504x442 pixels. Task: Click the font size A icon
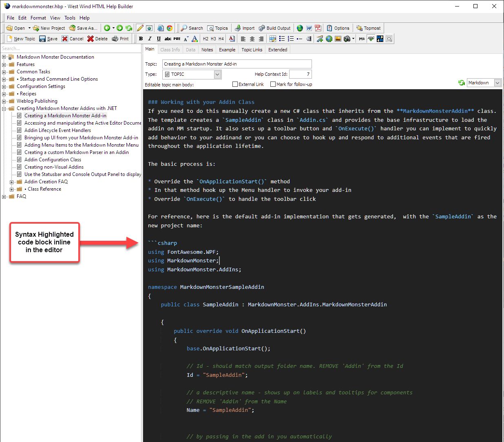pos(186,39)
